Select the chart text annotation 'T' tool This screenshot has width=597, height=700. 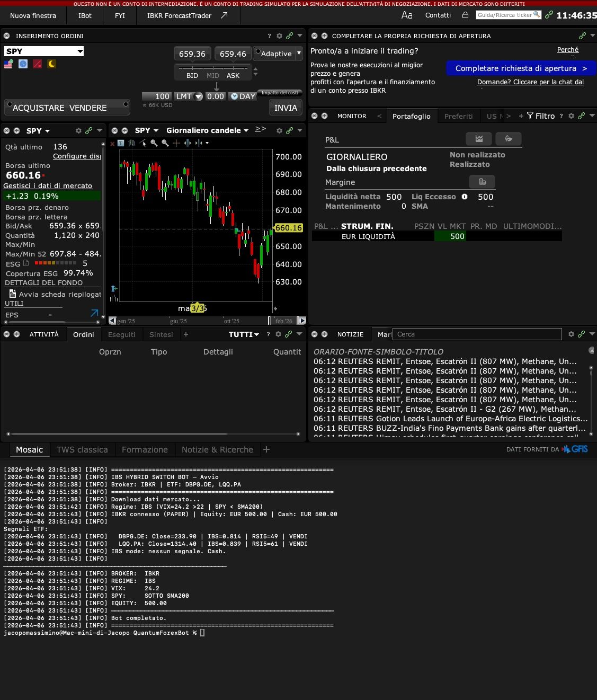pyautogui.click(x=121, y=143)
